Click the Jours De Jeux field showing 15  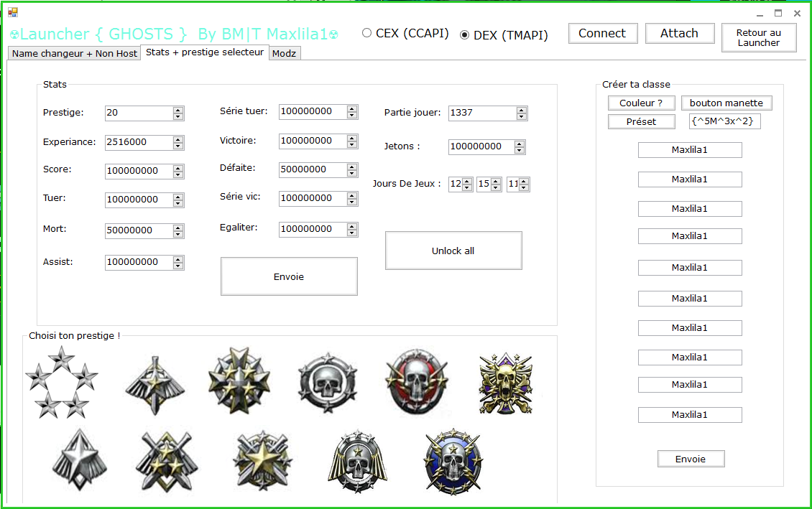pos(484,184)
